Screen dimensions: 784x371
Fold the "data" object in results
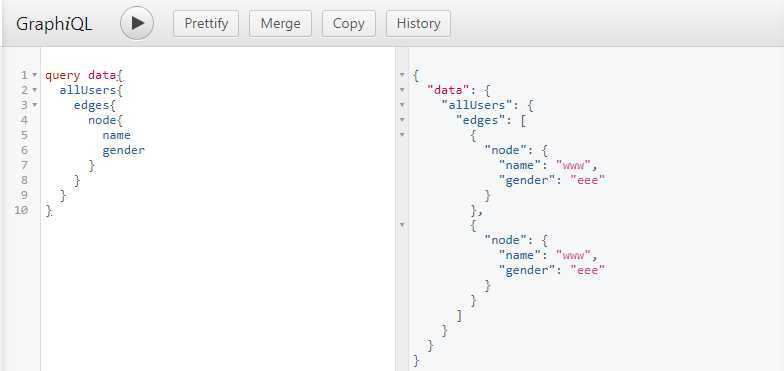point(402,90)
